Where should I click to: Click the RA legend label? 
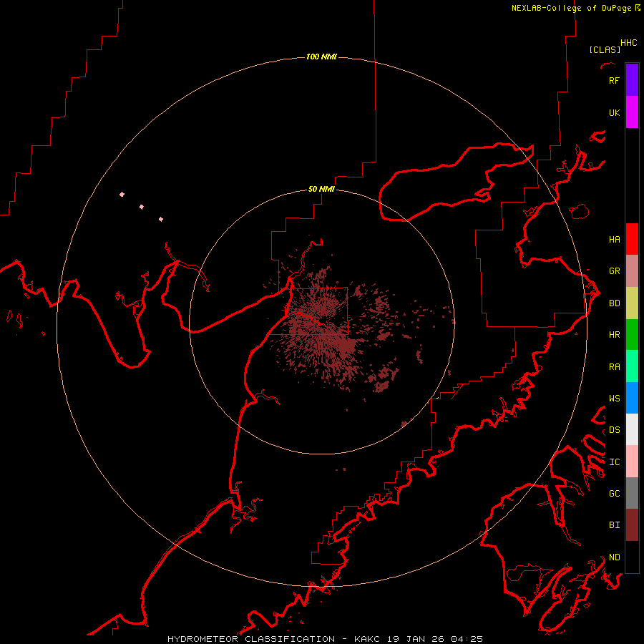614,366
